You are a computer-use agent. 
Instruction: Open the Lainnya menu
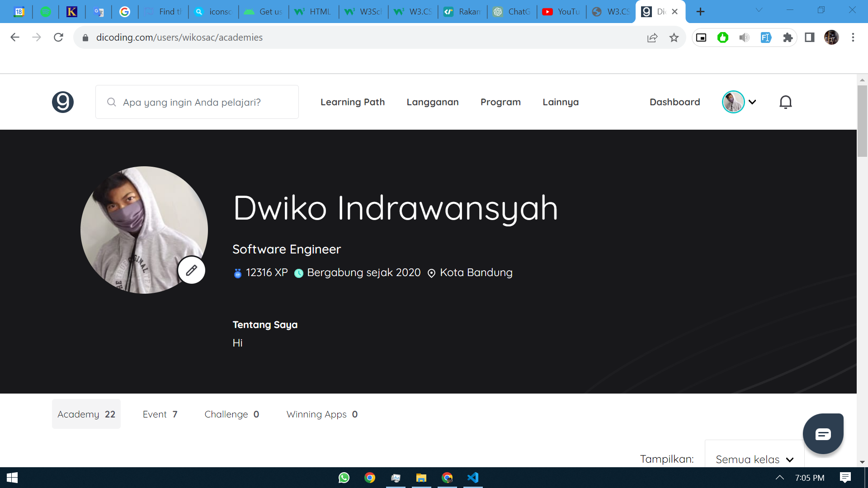pos(561,102)
